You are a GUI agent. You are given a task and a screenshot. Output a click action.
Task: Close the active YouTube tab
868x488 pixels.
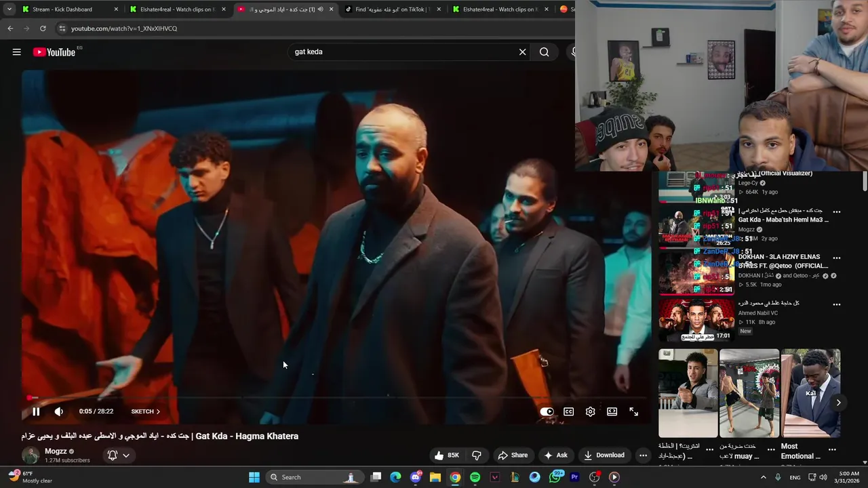(x=332, y=9)
